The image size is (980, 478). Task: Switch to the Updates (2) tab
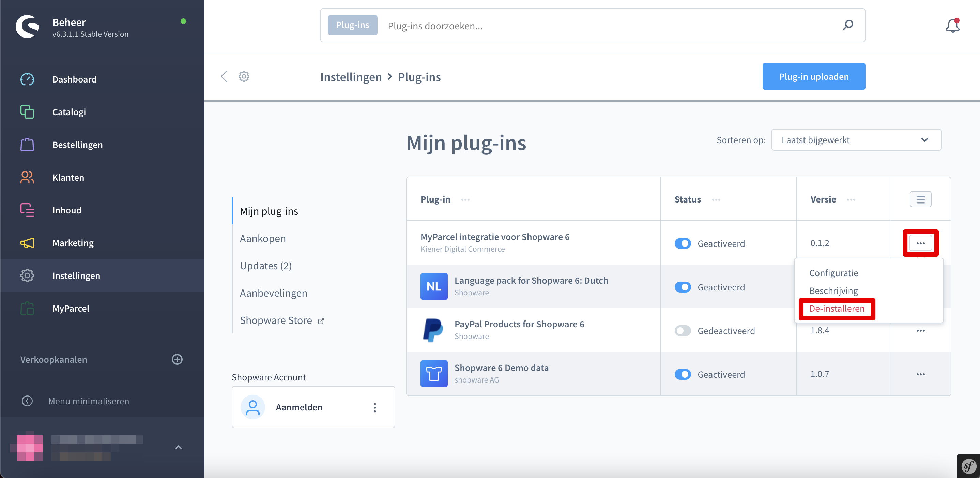[x=265, y=266]
